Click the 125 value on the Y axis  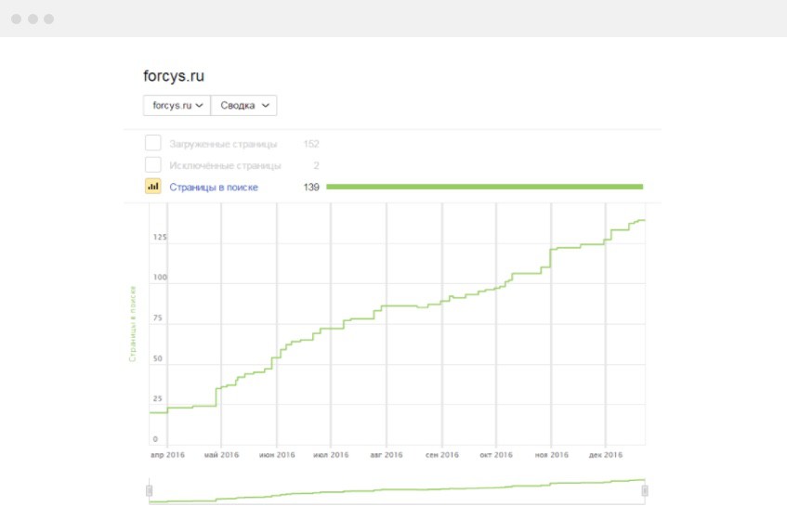coord(160,237)
